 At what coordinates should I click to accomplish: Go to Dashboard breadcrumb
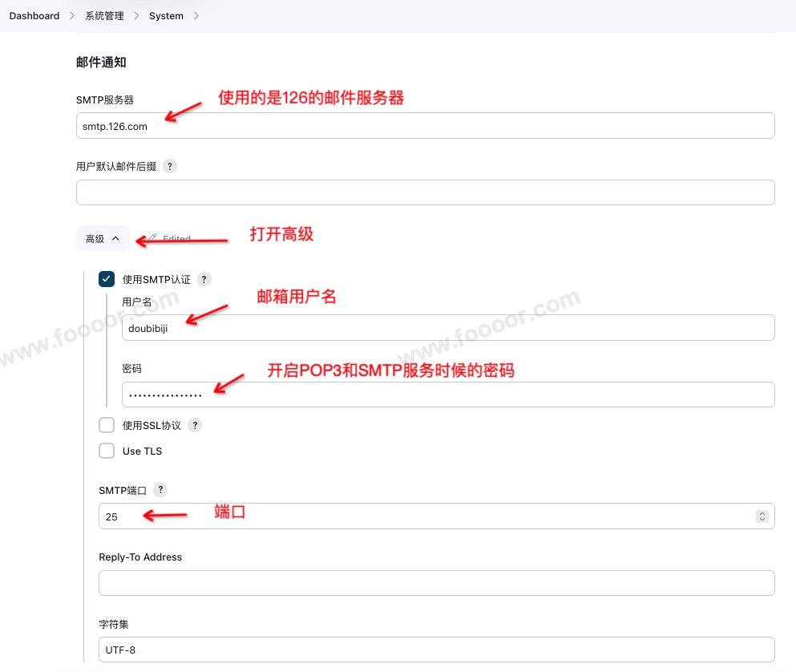coord(34,16)
